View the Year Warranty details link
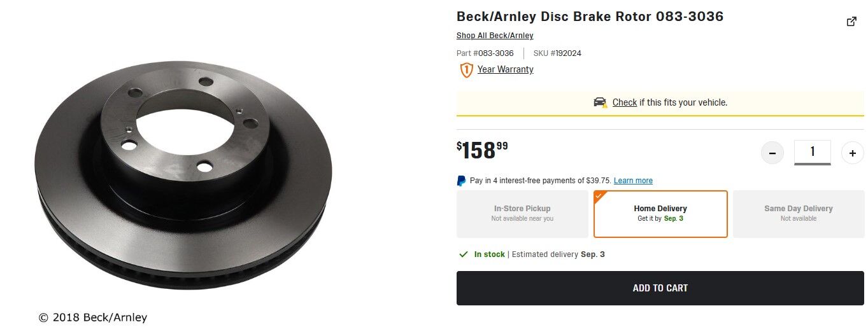 pos(505,69)
